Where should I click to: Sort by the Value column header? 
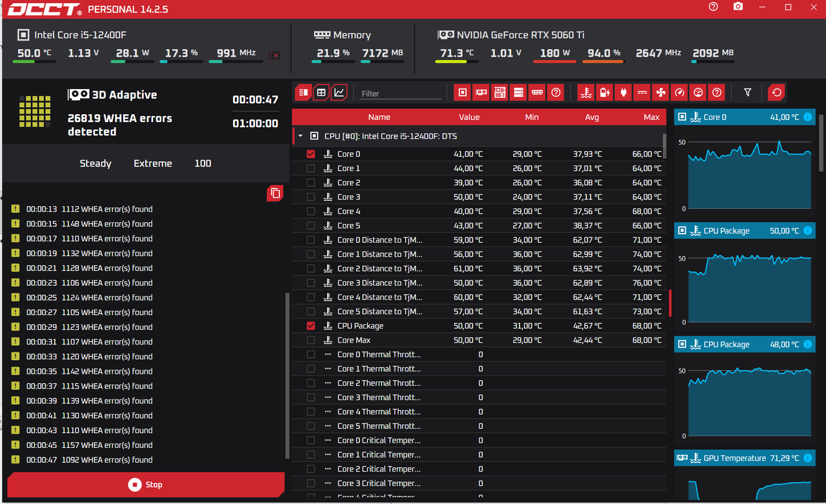tap(469, 117)
